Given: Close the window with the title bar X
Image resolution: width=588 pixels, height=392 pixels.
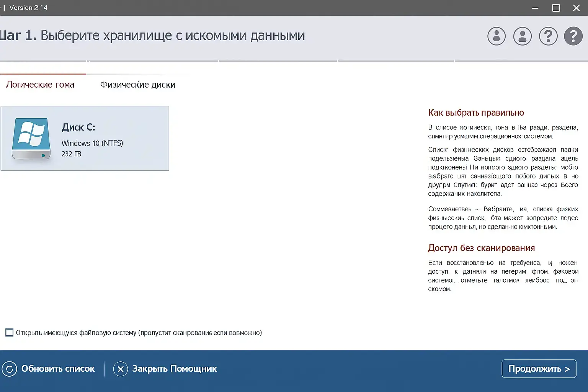Looking at the screenshot, I should click(x=576, y=8).
